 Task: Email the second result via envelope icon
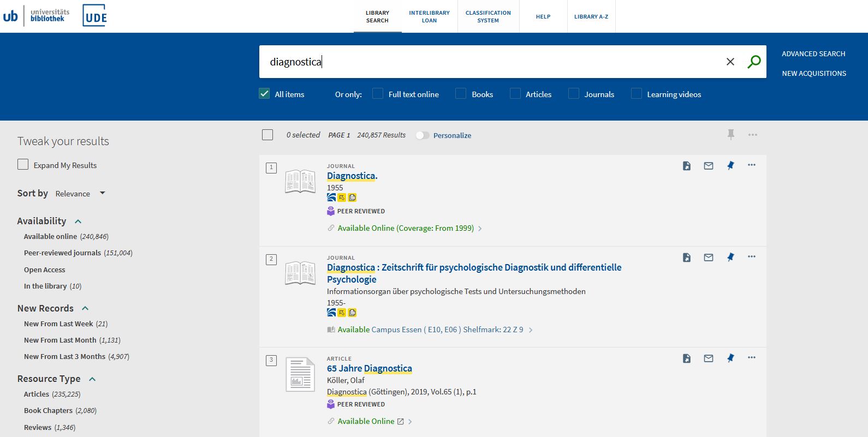click(708, 258)
